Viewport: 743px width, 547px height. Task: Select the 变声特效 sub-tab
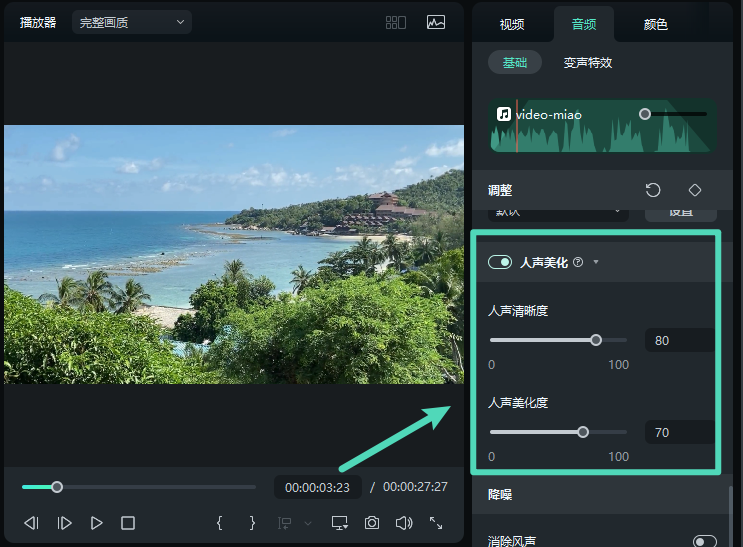[x=588, y=63]
